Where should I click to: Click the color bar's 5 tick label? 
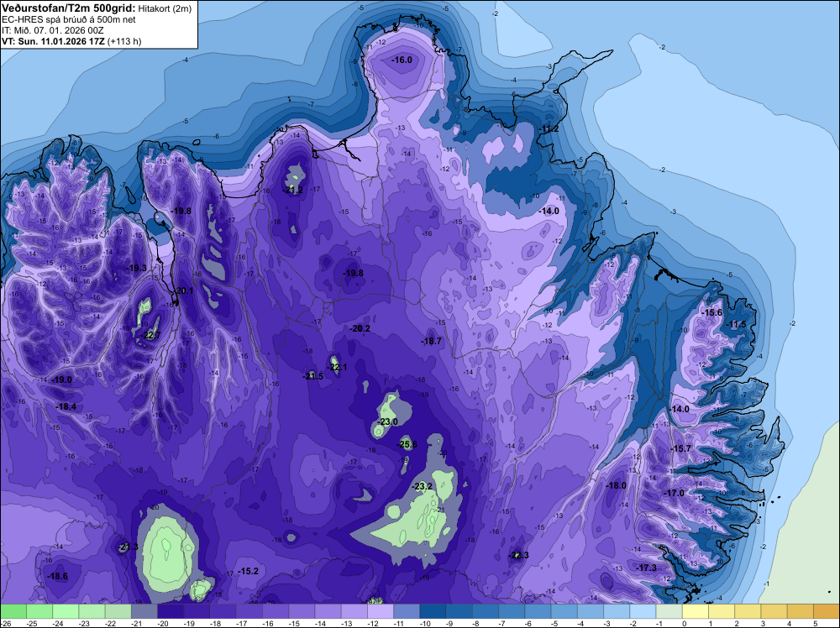coord(815,624)
